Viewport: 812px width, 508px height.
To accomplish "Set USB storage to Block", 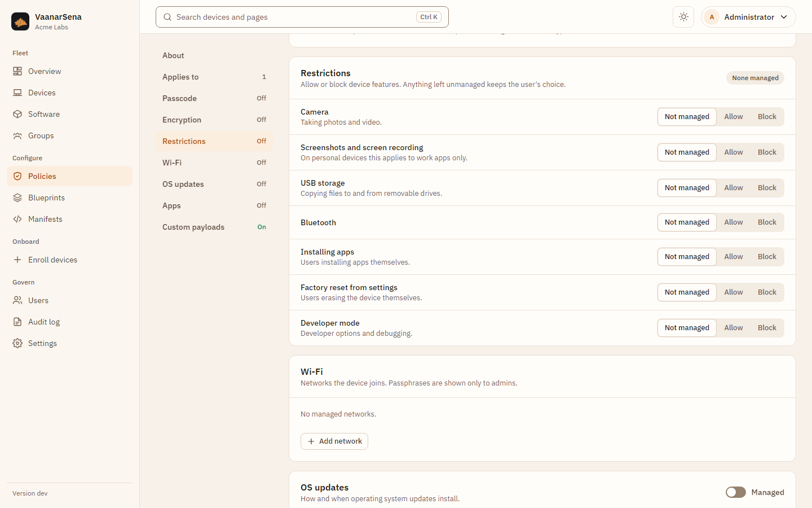I will coord(767,188).
